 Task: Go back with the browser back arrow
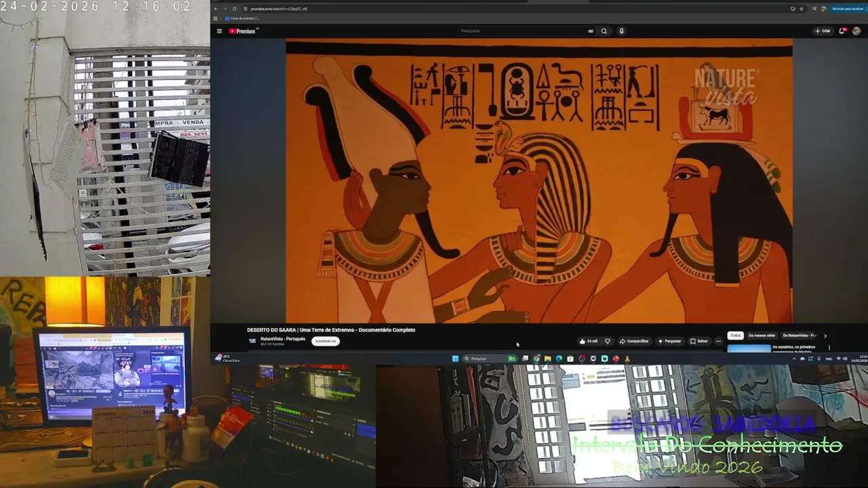[216, 9]
